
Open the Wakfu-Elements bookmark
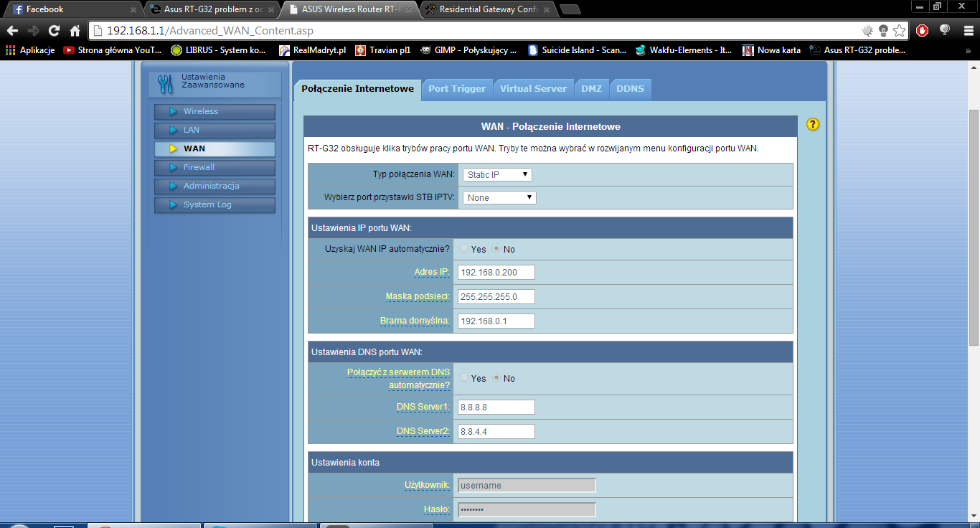pyautogui.click(x=684, y=50)
